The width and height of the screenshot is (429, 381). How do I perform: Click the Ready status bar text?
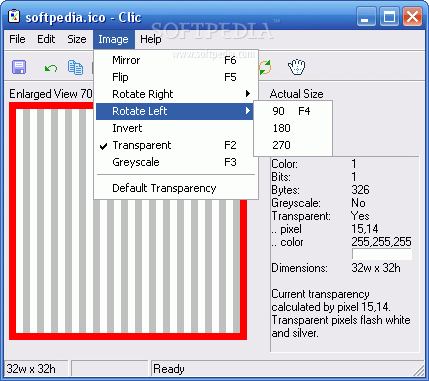click(169, 369)
